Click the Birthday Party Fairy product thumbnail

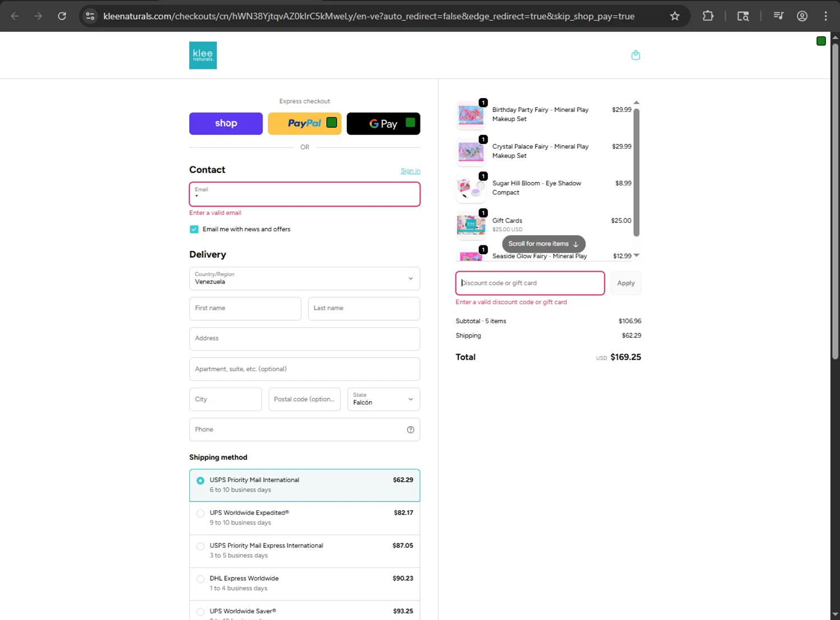click(x=471, y=115)
